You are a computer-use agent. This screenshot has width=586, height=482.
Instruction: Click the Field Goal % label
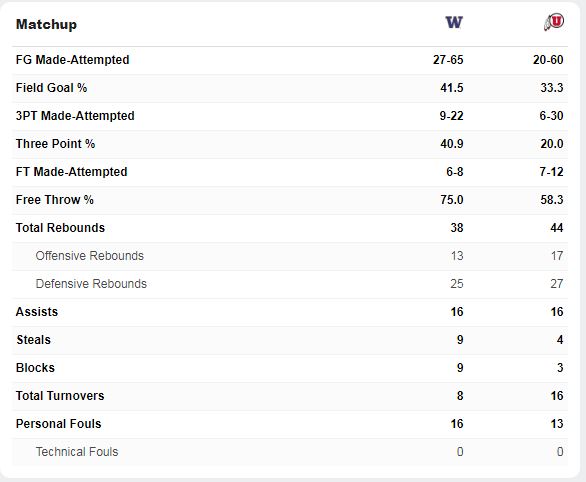[x=52, y=88]
